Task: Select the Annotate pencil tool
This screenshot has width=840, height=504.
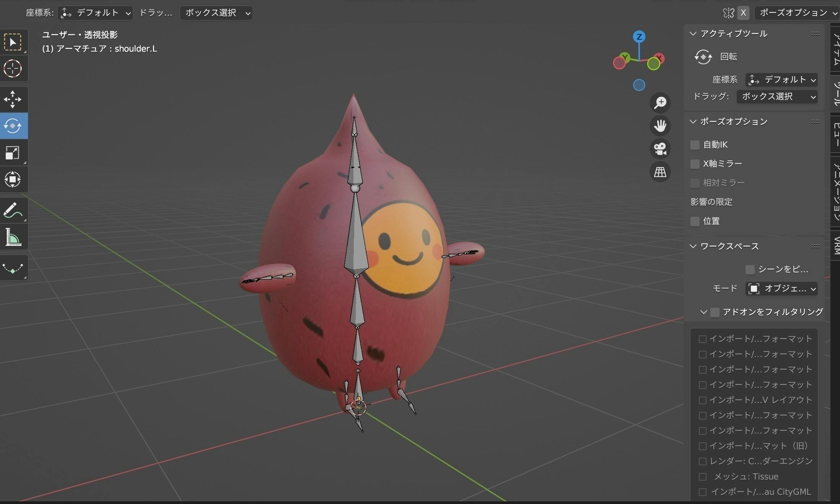Action: pyautogui.click(x=13, y=210)
